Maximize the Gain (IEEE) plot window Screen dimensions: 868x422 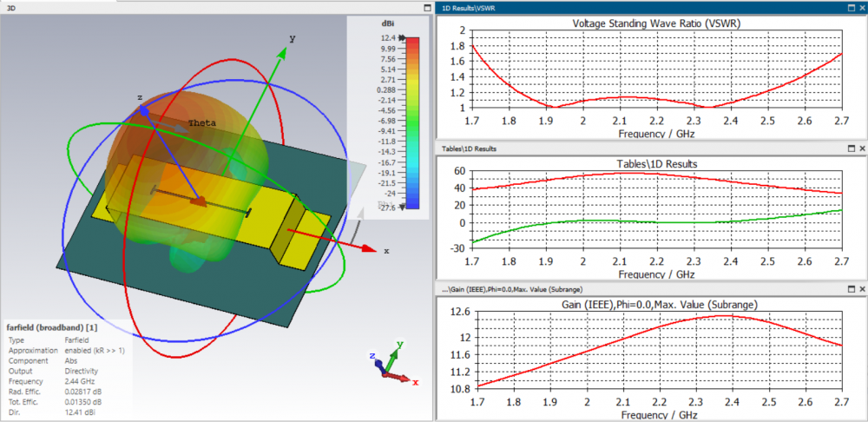click(852, 290)
